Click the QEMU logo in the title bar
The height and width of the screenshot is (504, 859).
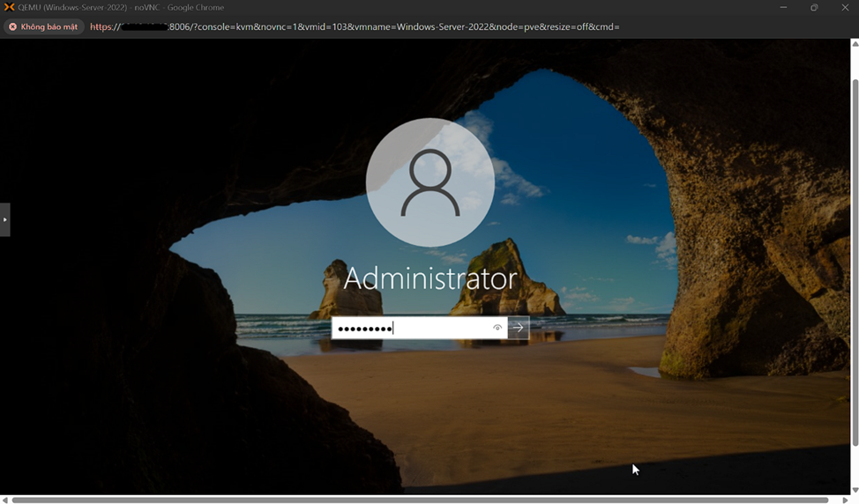click(10, 7)
